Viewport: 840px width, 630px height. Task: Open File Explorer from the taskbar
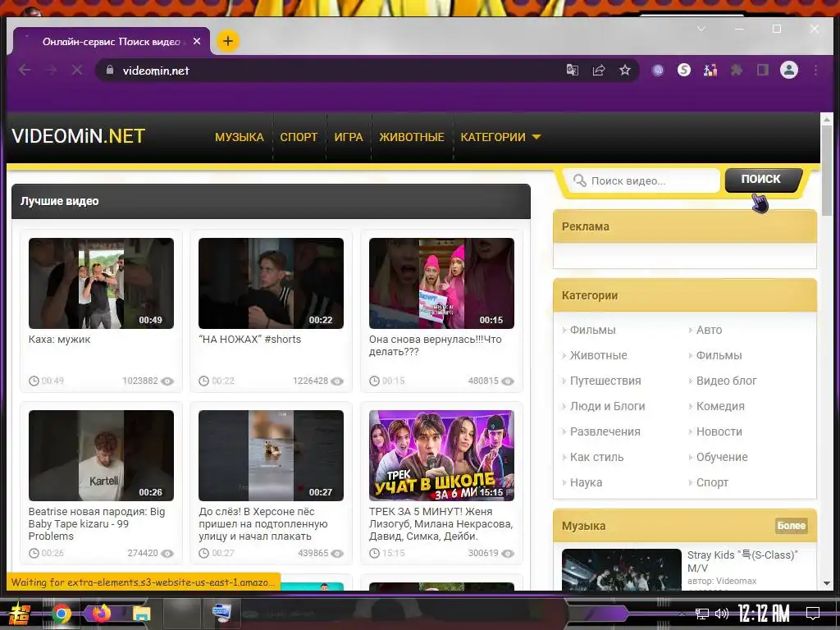[141, 614]
